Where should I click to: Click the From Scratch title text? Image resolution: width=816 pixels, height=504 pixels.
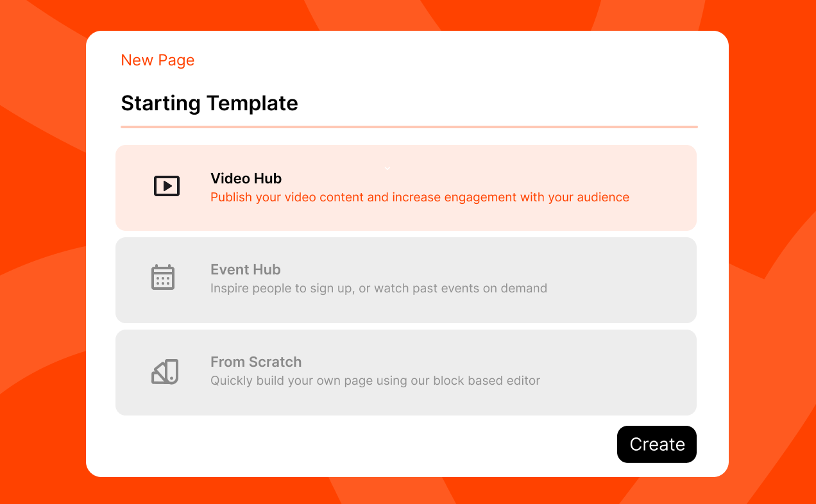point(256,362)
